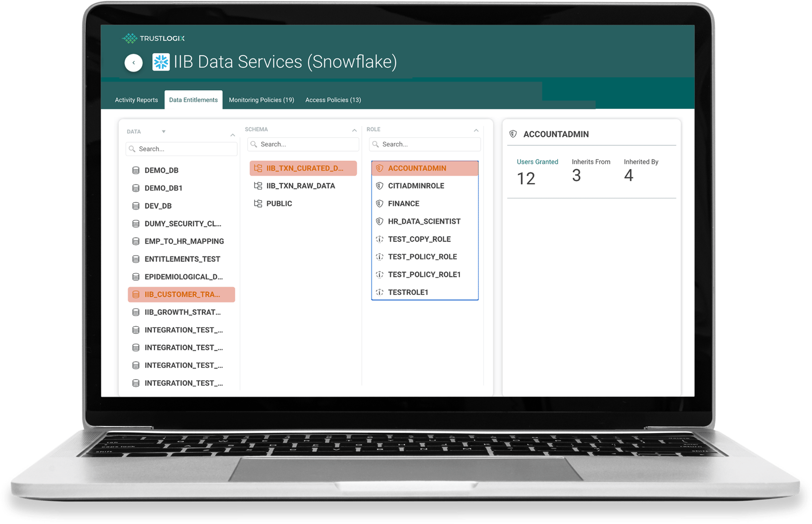Focus the SCHEMA search field

pyautogui.click(x=303, y=144)
